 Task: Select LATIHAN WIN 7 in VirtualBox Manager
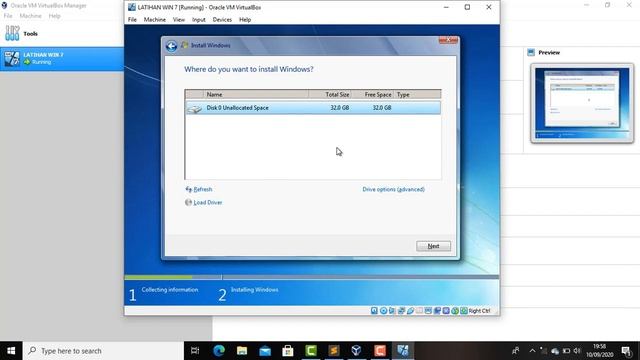click(62, 59)
